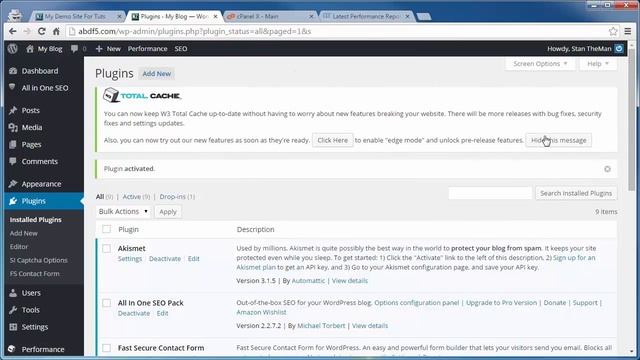Edit the All In One SEO Pack plugin

(162, 313)
